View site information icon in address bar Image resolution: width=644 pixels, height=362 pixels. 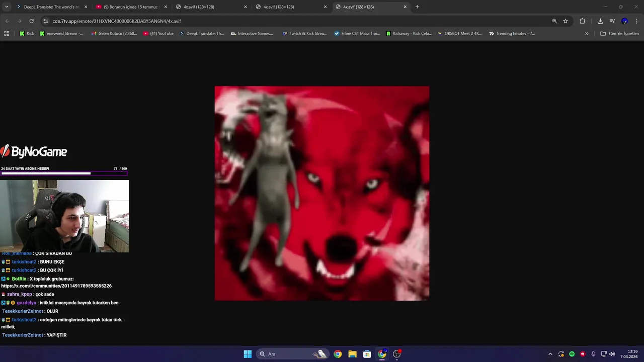pyautogui.click(x=46, y=21)
